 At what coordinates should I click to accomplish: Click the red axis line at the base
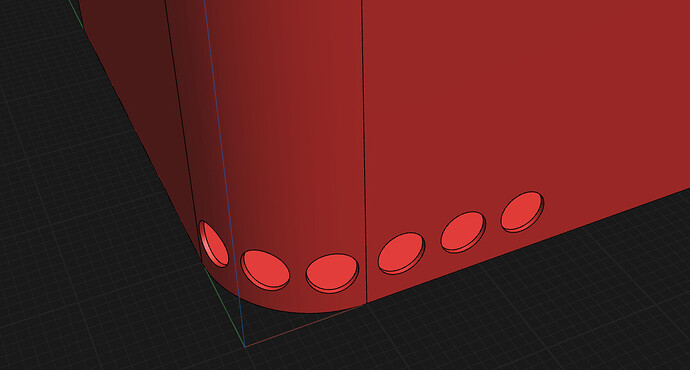pyautogui.click(x=304, y=326)
